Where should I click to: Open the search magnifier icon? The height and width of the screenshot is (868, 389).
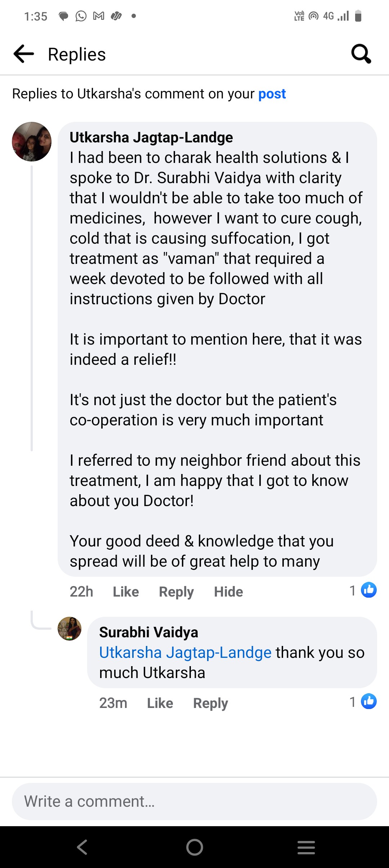pyautogui.click(x=361, y=54)
